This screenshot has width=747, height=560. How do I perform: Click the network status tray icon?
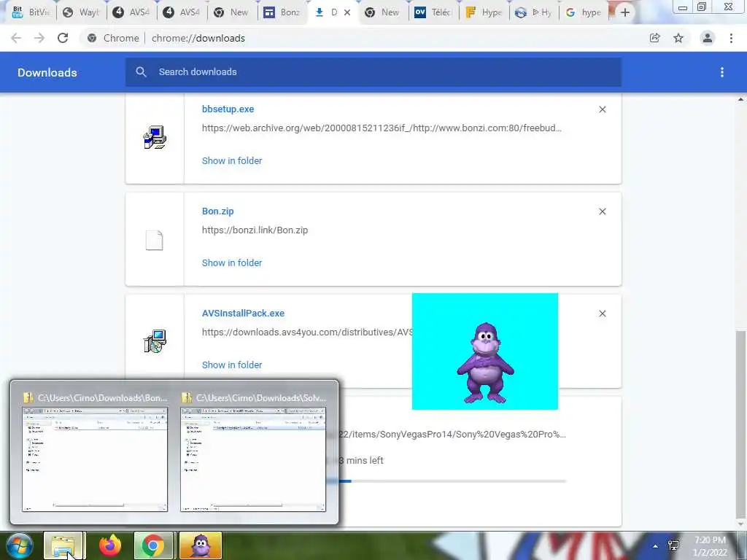[673, 545]
